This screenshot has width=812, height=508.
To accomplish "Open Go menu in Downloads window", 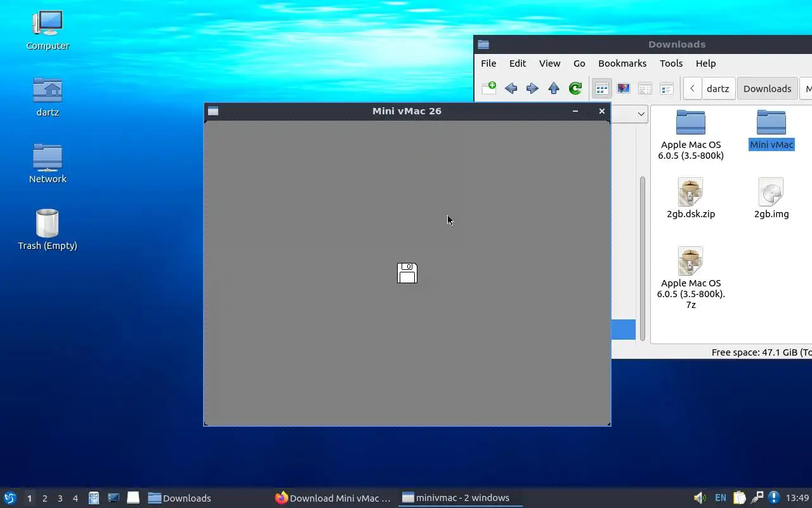I will click(x=579, y=63).
